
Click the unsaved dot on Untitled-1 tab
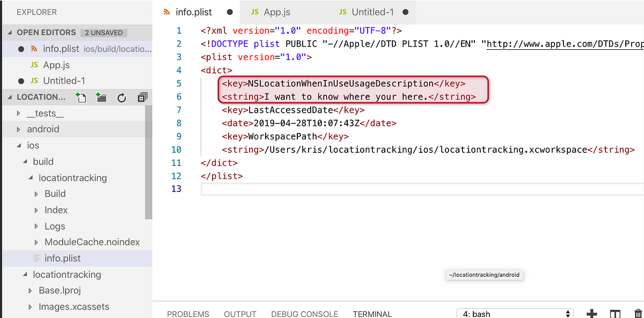click(405, 11)
